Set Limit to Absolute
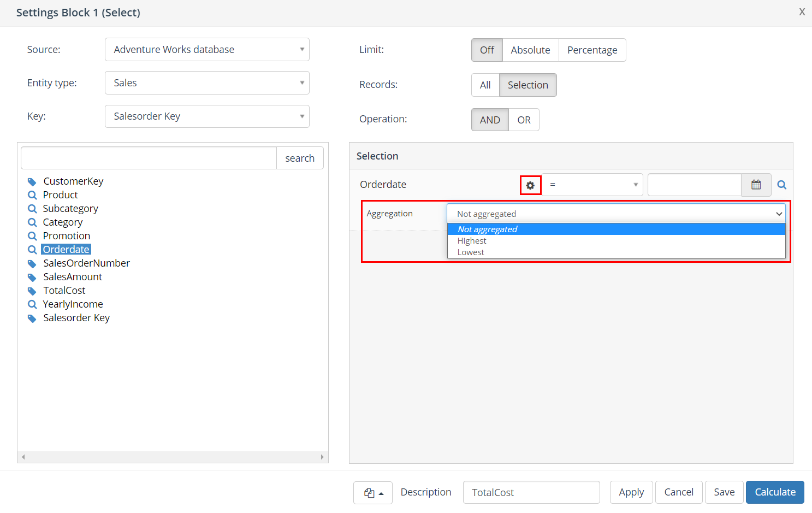Screen dimensions: 812x513 point(530,50)
